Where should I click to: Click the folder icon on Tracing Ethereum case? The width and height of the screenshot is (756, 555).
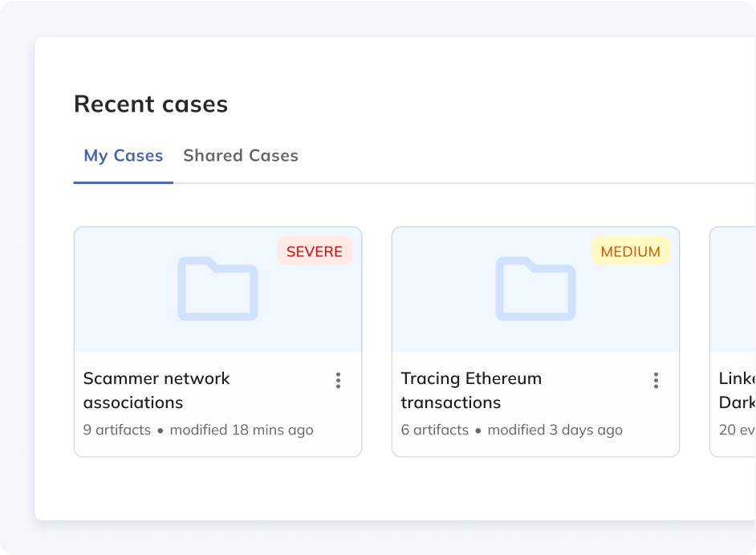(x=535, y=289)
